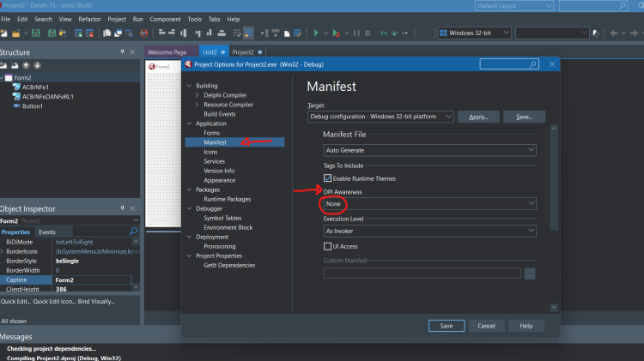The width and height of the screenshot is (644, 361).
Task: Click the move-down arrow in Structure panel
Action: [37, 65]
